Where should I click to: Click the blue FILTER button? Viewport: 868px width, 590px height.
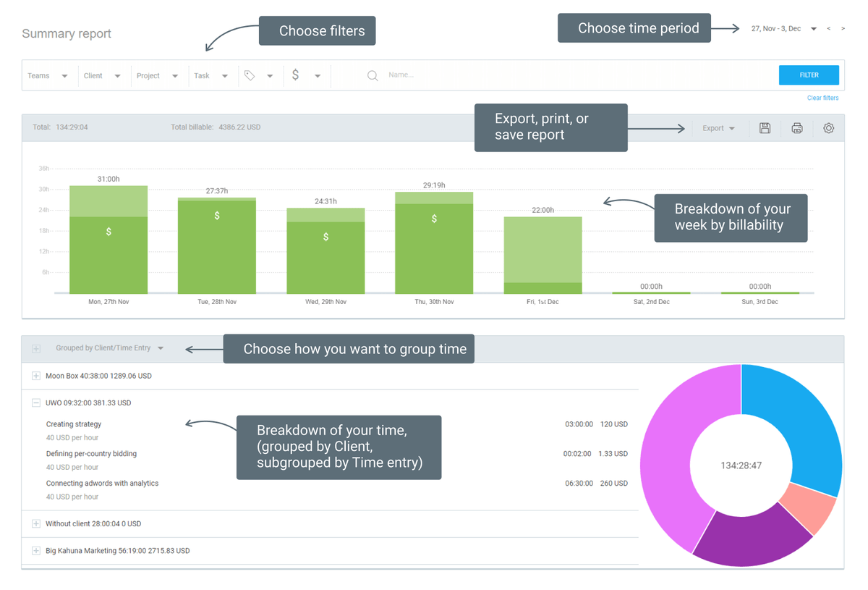[809, 75]
